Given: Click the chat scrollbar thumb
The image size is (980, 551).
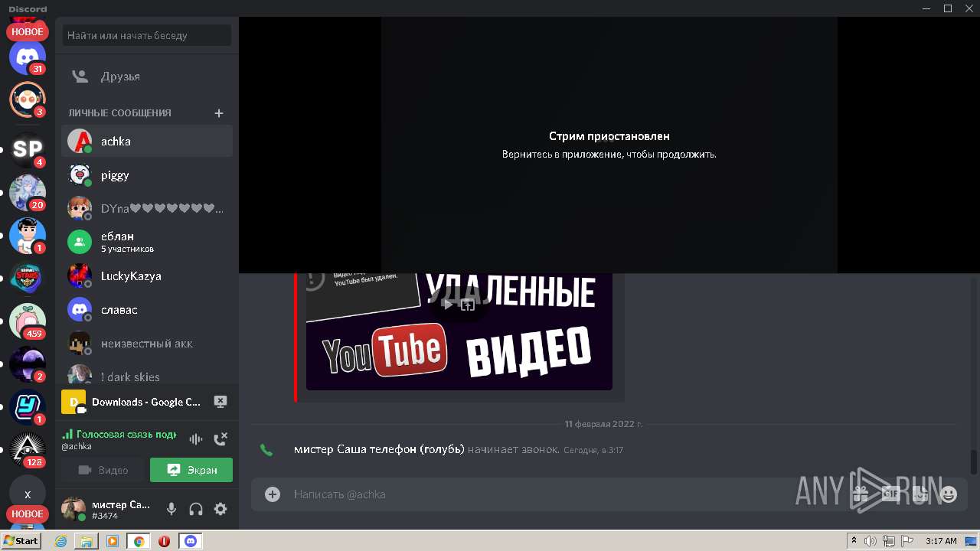Looking at the screenshot, I should click(x=974, y=462).
